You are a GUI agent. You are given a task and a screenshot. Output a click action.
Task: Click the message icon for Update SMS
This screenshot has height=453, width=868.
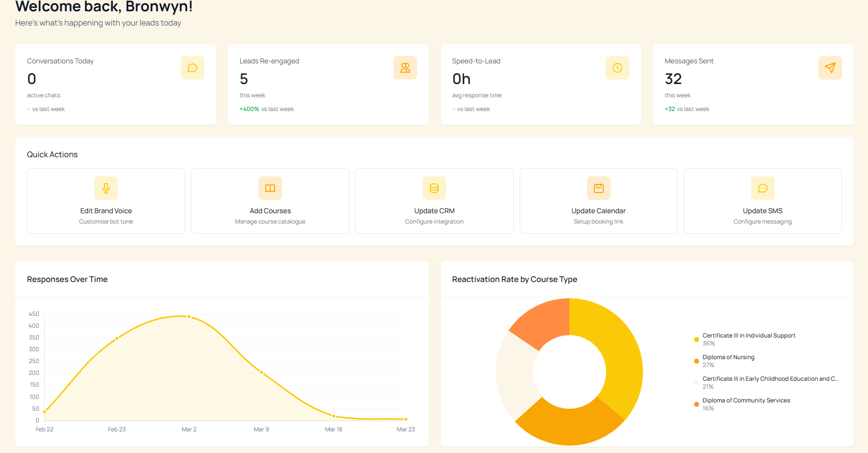[763, 188]
